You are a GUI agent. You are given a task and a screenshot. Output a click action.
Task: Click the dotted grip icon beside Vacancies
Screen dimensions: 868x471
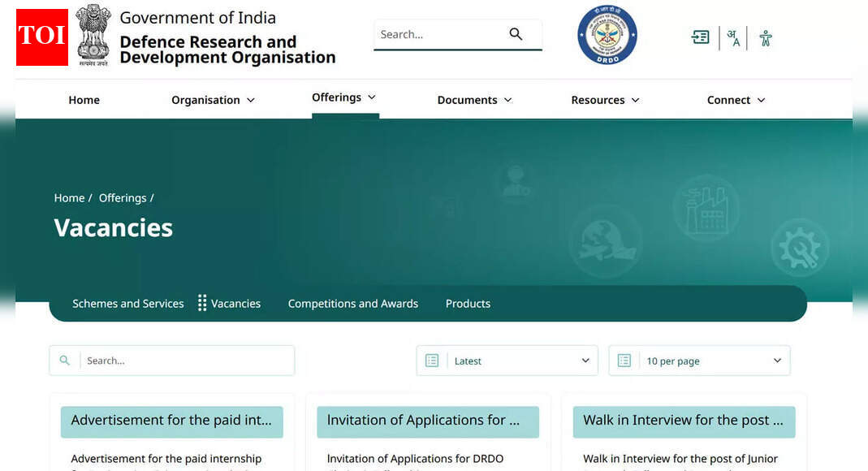[202, 303]
